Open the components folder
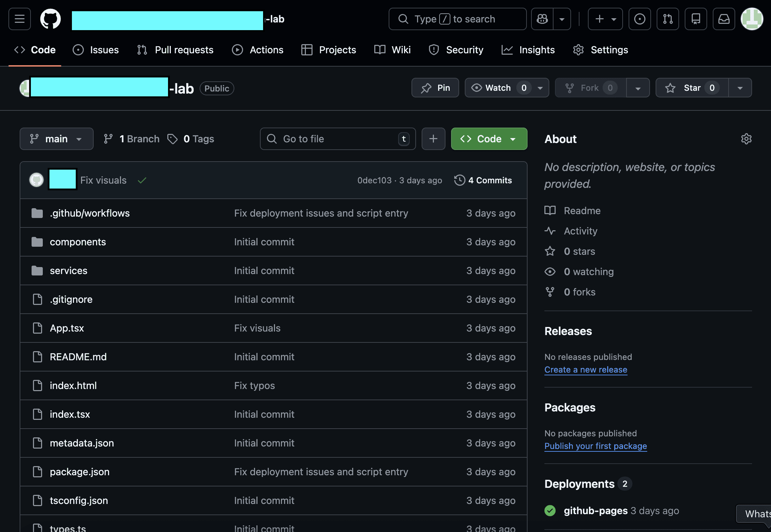The width and height of the screenshot is (771, 532). 78,242
